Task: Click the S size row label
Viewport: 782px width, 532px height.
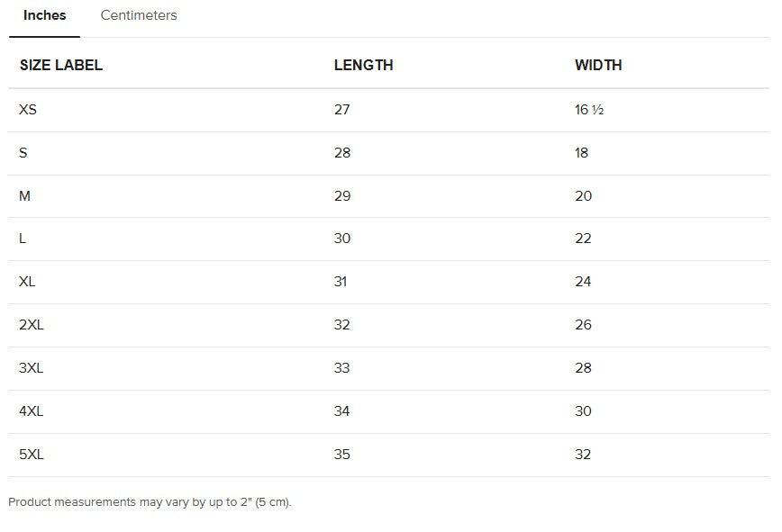Action: tap(23, 153)
